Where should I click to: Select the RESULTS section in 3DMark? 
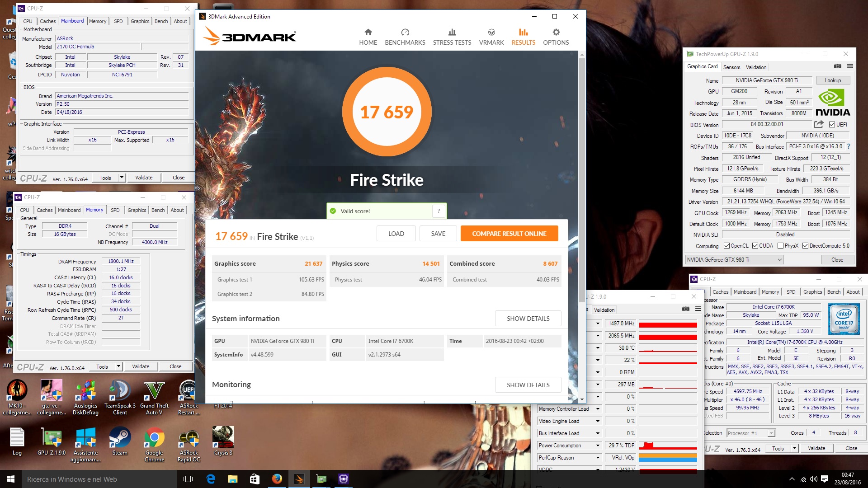point(524,37)
